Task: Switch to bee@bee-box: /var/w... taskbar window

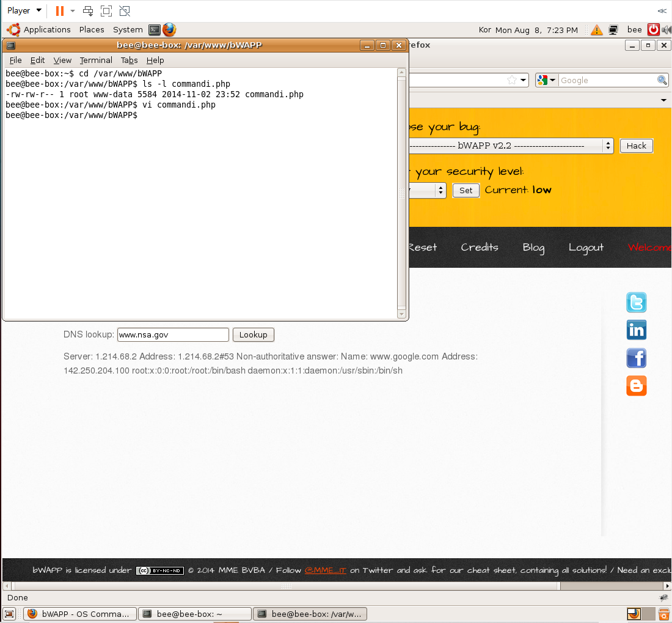Action: point(310,614)
